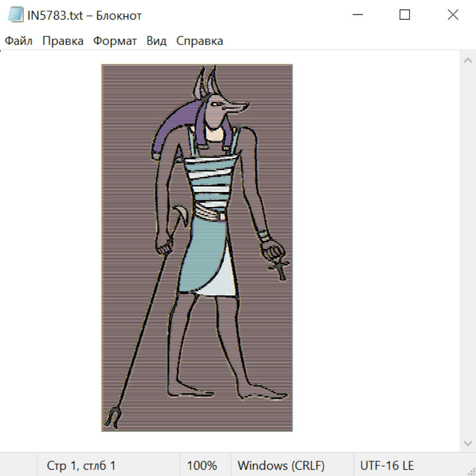The height and width of the screenshot is (476, 476).
Task: Open the Файл menu
Action: (19, 41)
